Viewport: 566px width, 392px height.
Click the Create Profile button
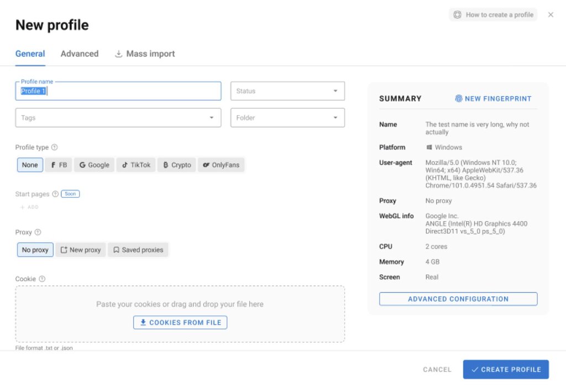[506, 369]
